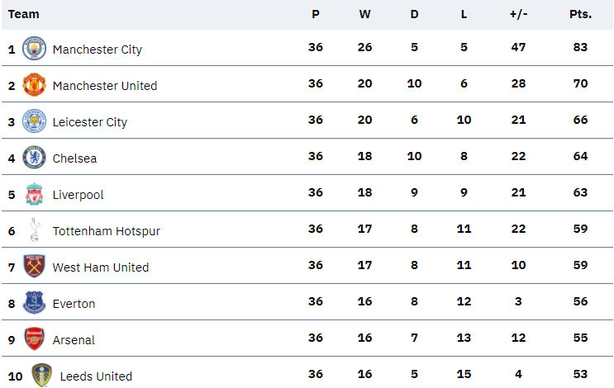Click the Chelsea club crest
The width and height of the screenshot is (614, 388).
click(34, 157)
